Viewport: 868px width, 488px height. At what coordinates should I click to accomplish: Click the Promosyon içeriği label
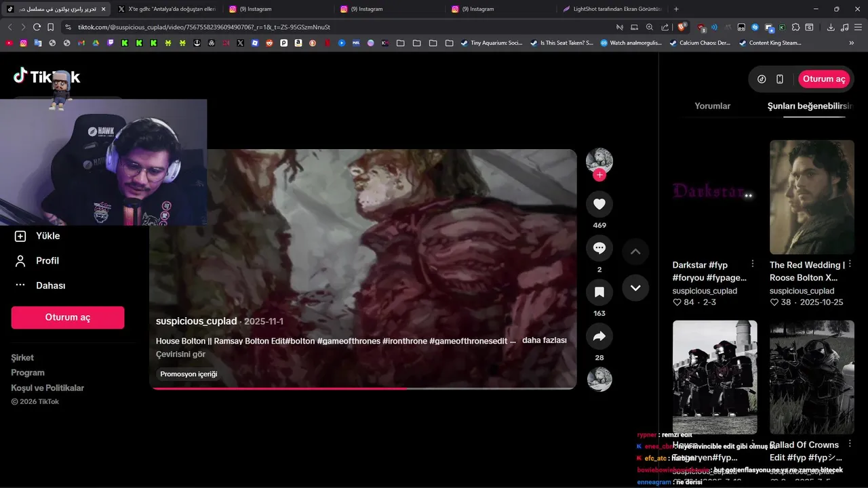(x=189, y=374)
